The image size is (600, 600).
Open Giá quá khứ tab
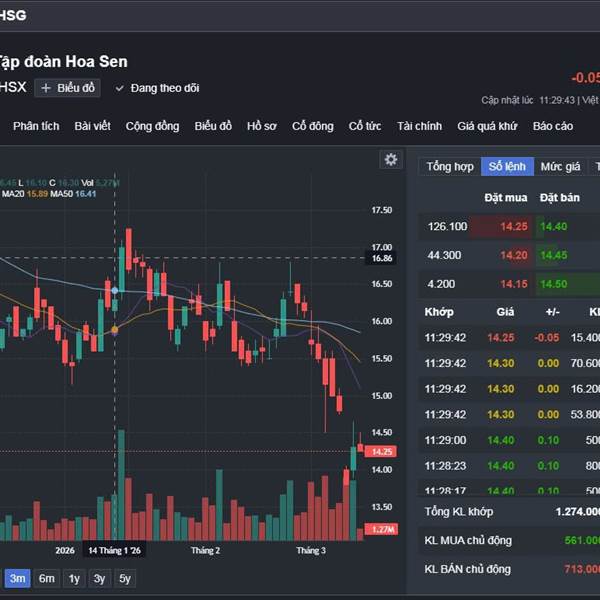(x=487, y=126)
